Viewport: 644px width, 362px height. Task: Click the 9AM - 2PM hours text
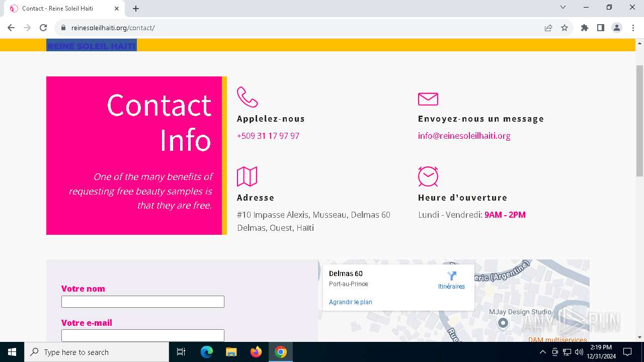point(505,215)
